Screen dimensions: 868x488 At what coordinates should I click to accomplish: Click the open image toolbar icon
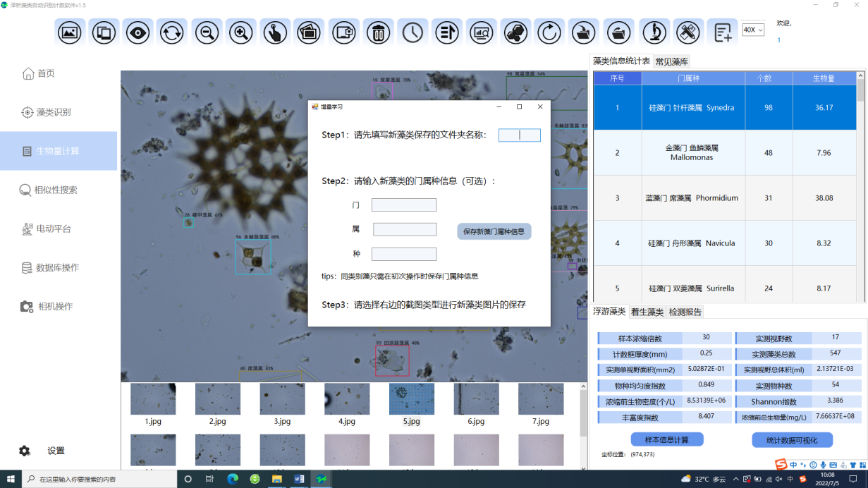coord(70,32)
